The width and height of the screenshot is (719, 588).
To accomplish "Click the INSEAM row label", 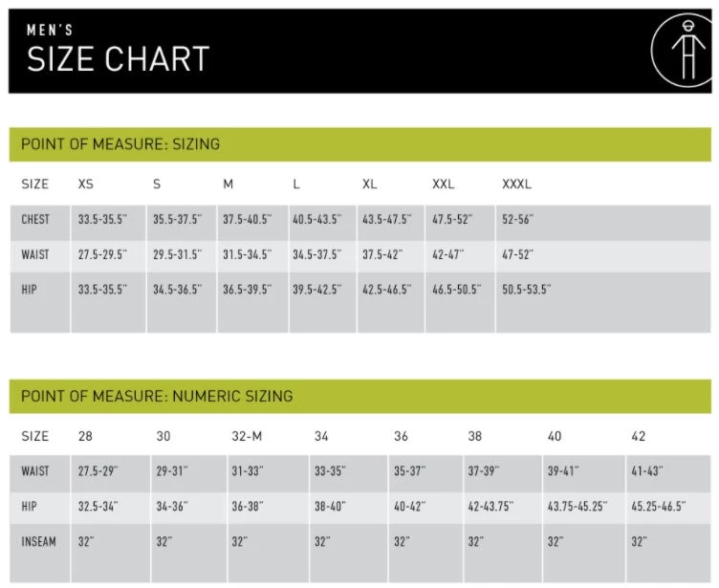I will pyautogui.click(x=39, y=541).
